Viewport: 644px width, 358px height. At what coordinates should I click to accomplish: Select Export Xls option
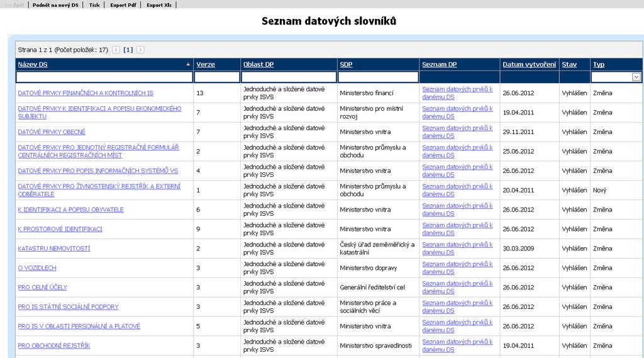click(159, 5)
